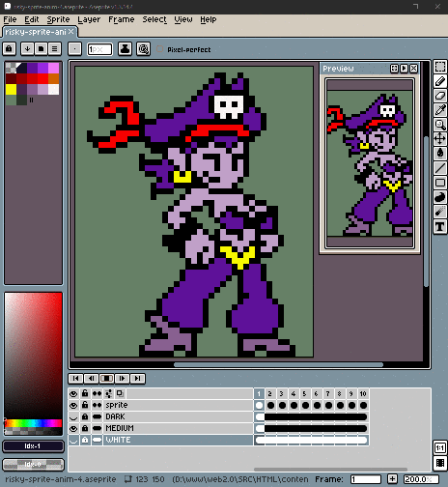Click the Idx-1 foreground color button
The height and width of the screenshot is (487, 448).
coord(33,446)
